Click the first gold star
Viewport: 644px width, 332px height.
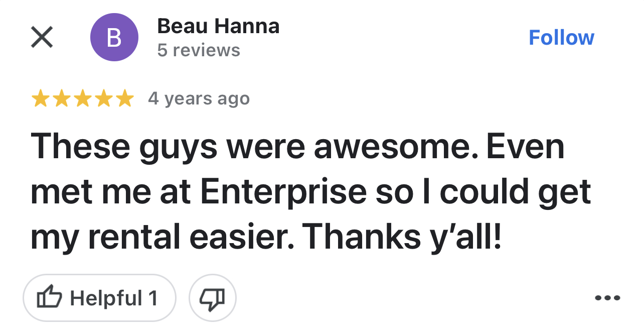pyautogui.click(x=41, y=99)
